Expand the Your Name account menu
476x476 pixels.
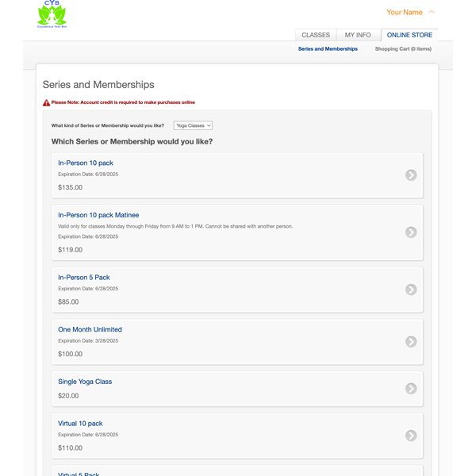[404, 12]
